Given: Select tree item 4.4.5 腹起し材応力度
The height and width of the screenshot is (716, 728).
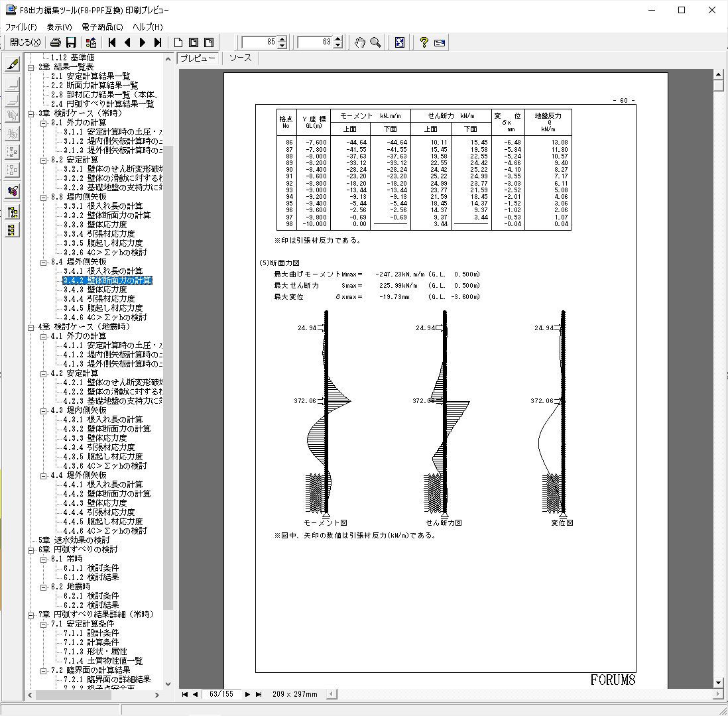Looking at the screenshot, I should (x=103, y=522).
